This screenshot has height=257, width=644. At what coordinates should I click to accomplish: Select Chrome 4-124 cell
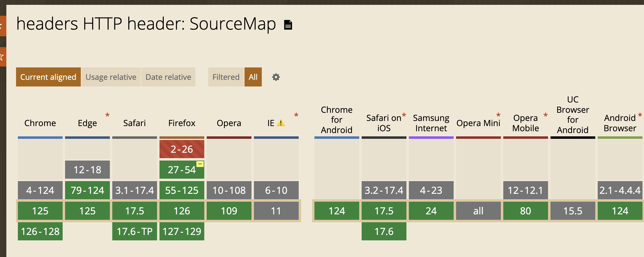click(40, 190)
